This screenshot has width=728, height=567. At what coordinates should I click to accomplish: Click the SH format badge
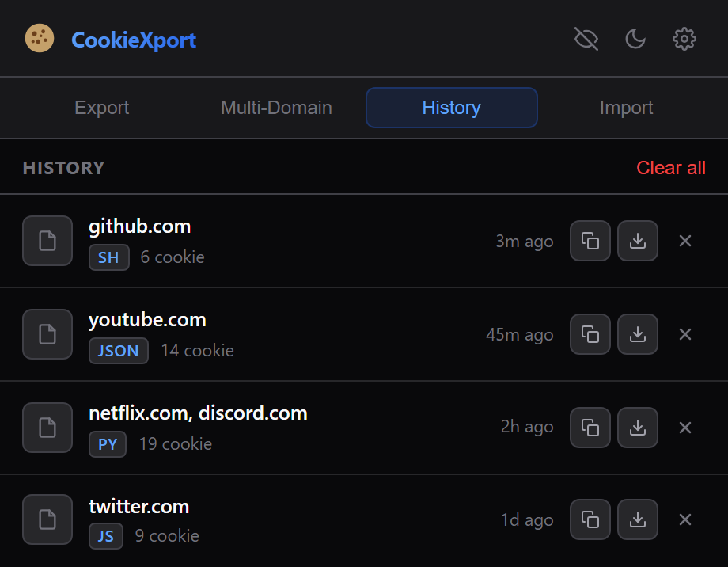pos(108,257)
